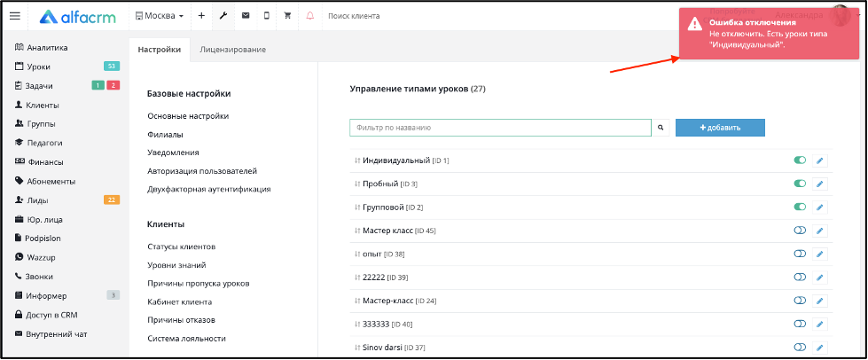This screenshot has height=360, width=868.
Task: Open Кабинет клиента link
Action: pos(180,301)
